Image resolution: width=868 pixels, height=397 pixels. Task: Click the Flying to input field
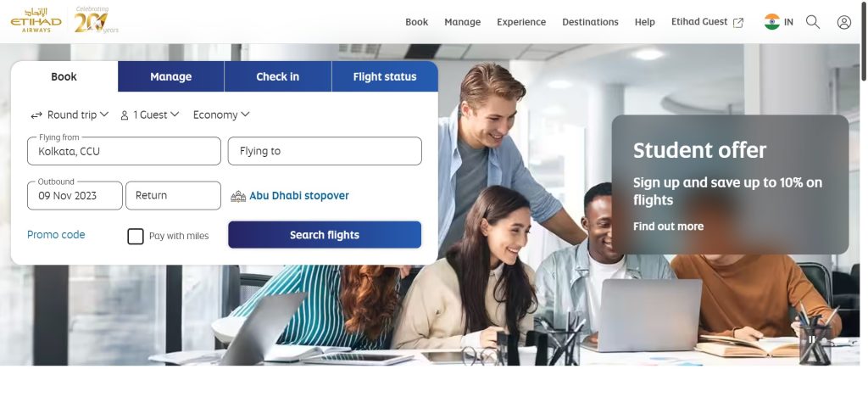[325, 151]
